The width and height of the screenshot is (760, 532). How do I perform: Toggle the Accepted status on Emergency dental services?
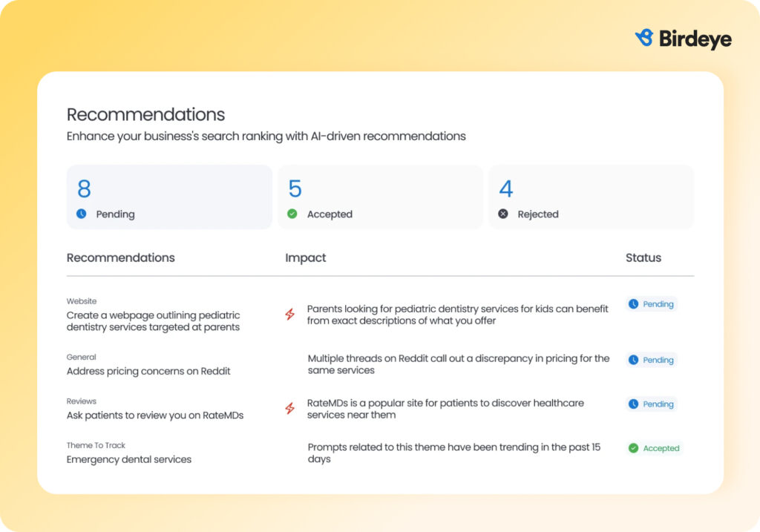point(654,448)
